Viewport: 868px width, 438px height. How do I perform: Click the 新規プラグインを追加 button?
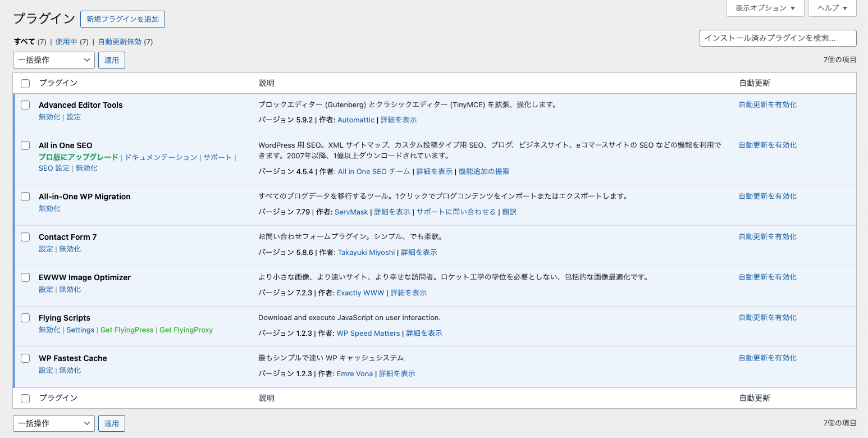122,19
